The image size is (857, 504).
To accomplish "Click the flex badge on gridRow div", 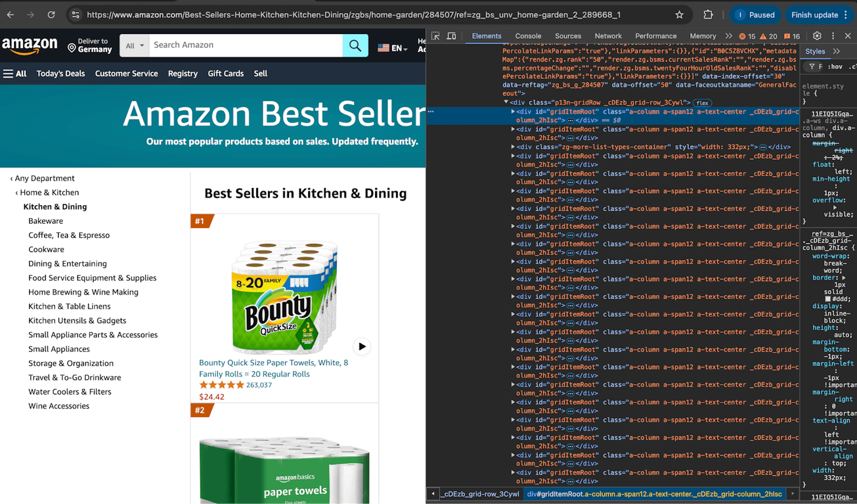I will 702,103.
